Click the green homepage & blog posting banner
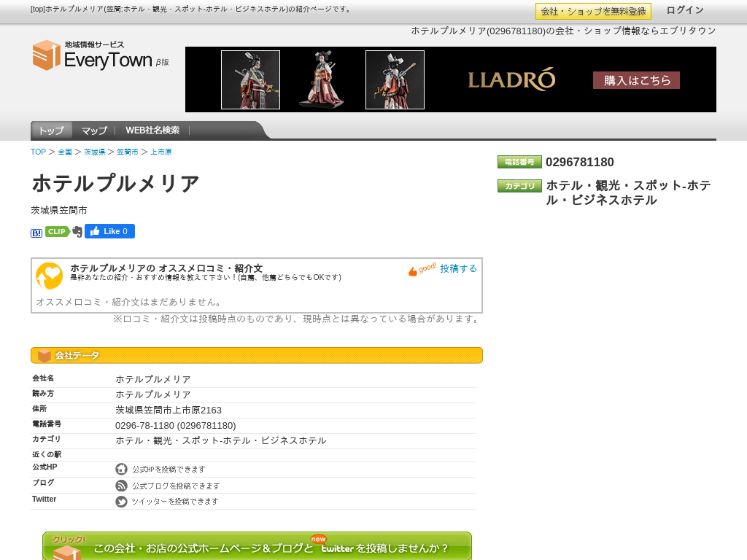Image resolution: width=747 pixels, height=560 pixels. (258, 545)
